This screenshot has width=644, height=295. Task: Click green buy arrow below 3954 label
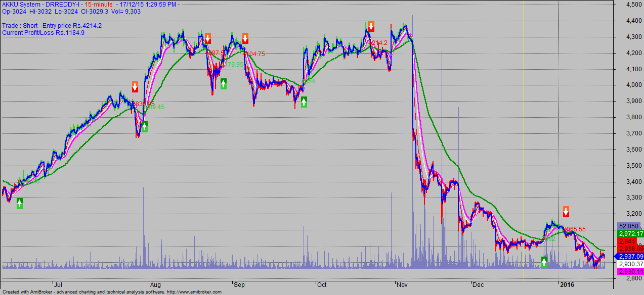click(304, 102)
